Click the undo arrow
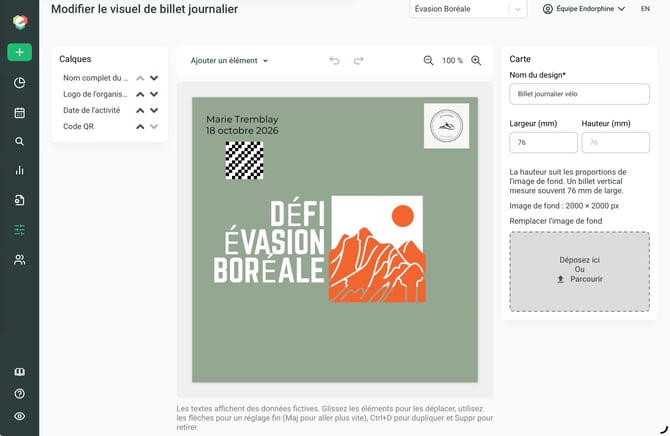Screen dimensions: 670x436 (335, 61)
